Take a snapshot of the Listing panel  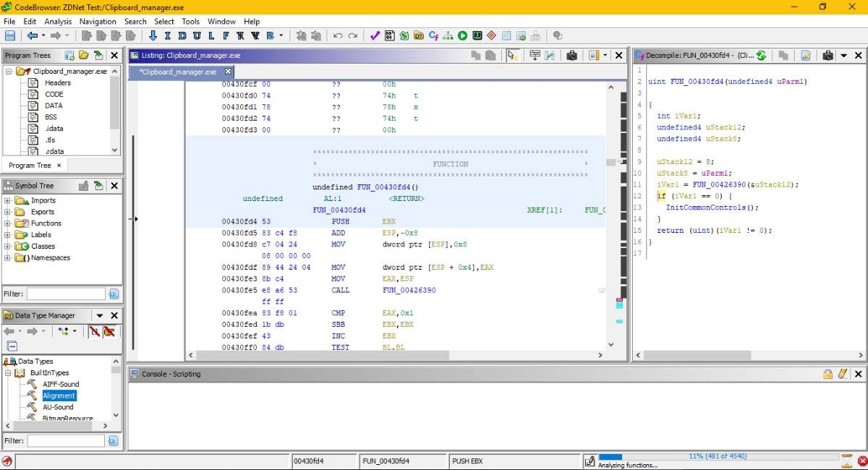(x=571, y=55)
